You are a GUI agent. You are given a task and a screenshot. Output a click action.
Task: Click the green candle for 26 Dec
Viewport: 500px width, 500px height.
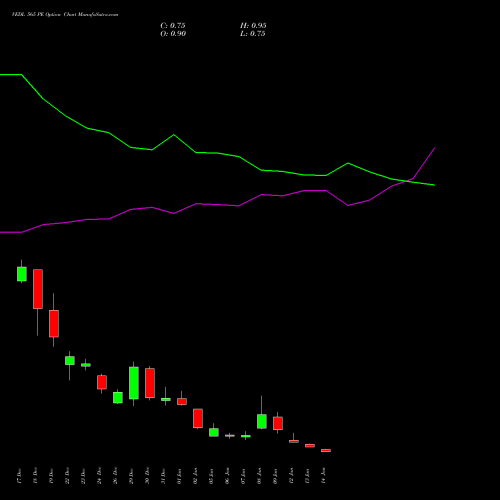click(x=118, y=398)
